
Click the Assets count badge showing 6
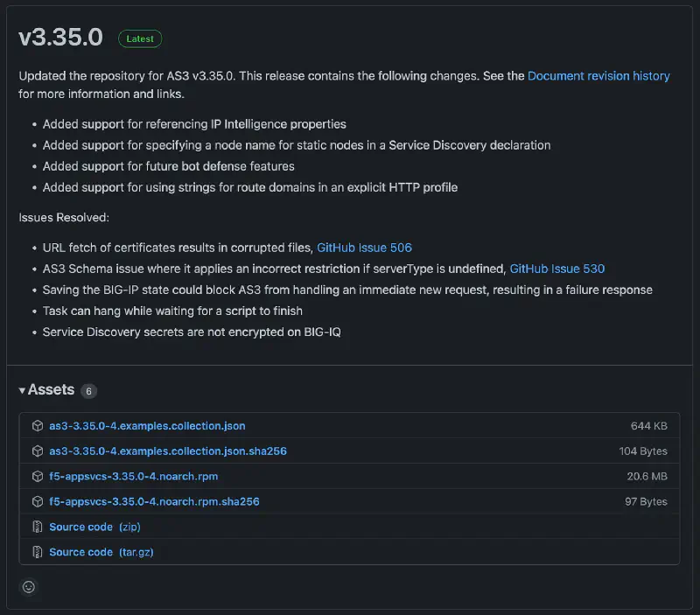tap(88, 391)
